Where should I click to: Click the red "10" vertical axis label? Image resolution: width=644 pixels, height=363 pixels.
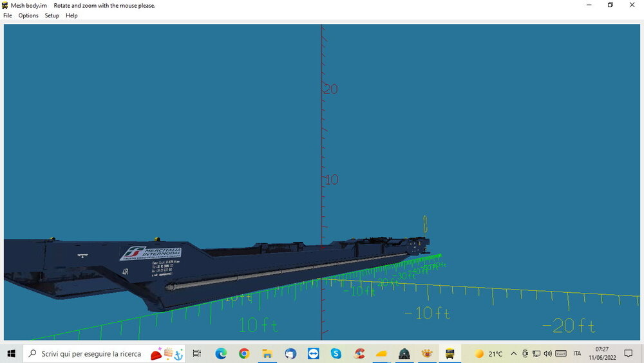[x=331, y=180]
